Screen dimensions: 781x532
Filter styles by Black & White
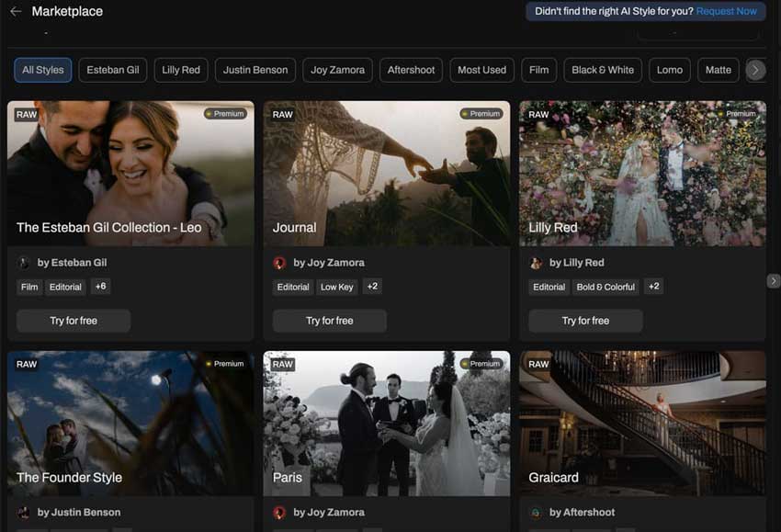(x=603, y=70)
